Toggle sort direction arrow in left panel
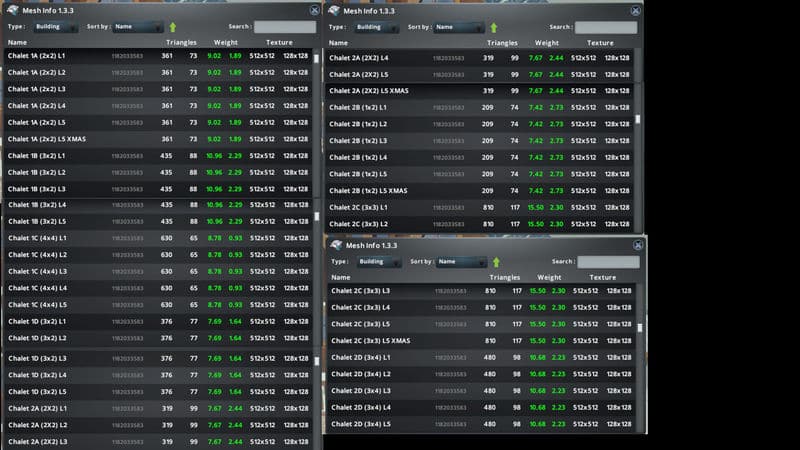The image size is (800, 450). coord(173,27)
